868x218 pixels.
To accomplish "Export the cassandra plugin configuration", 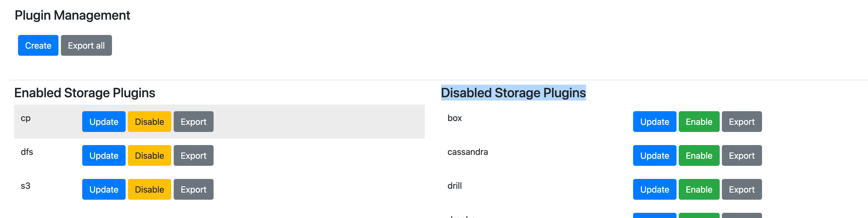I will click(x=742, y=156).
